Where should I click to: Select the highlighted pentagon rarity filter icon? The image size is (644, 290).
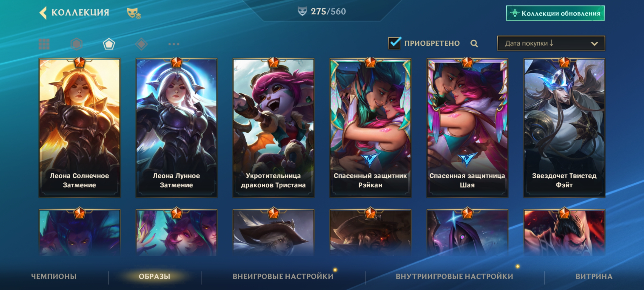coord(109,44)
